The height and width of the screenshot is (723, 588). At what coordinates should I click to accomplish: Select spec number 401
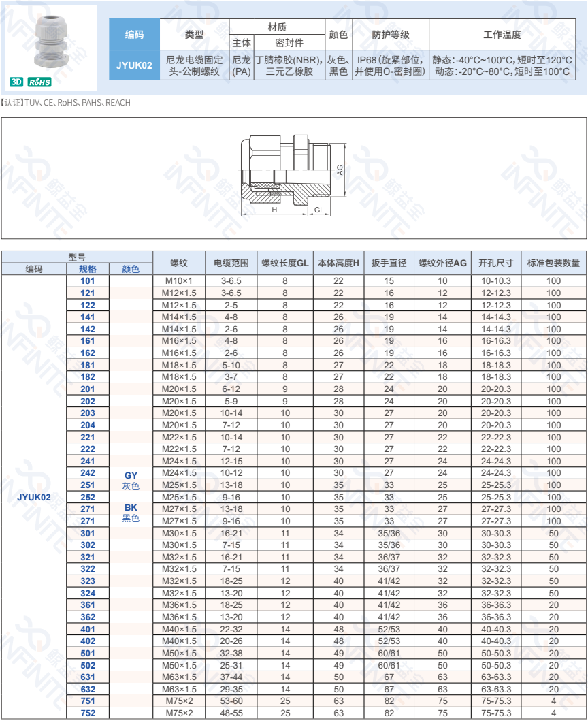(x=88, y=629)
